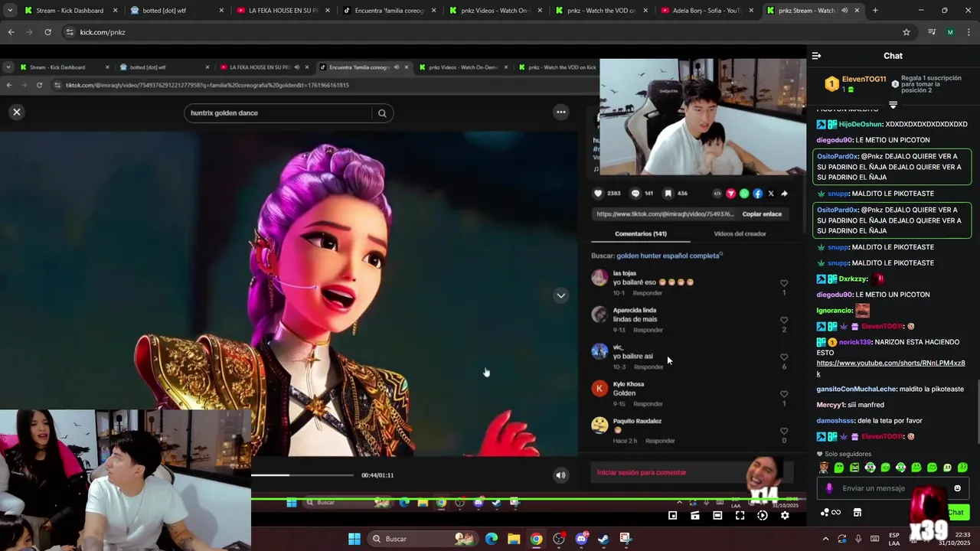980x551 pixels.
Task: Open golden hunter español completa search link
Action: [668, 256]
